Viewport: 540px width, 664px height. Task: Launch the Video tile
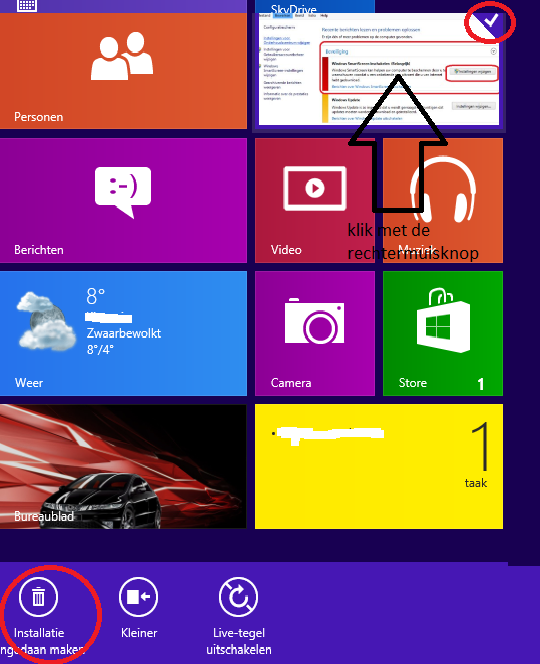pyautogui.click(x=315, y=200)
